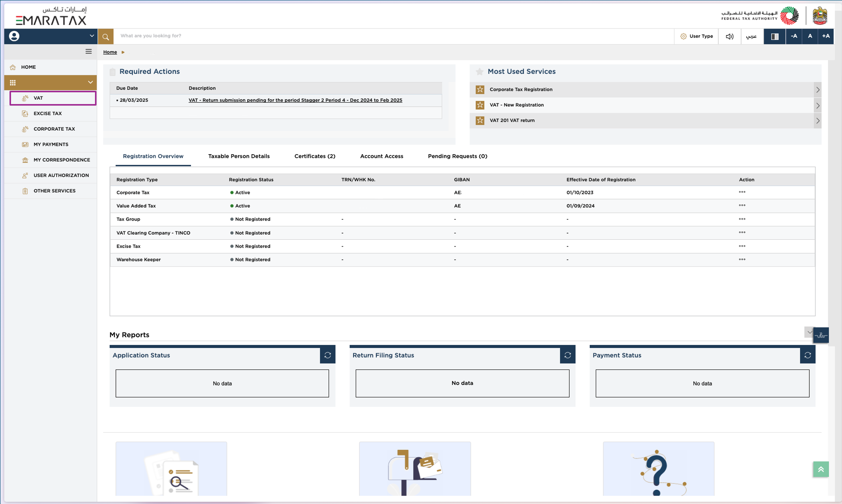Image resolution: width=842 pixels, height=504 pixels.
Task: Open action menu for Corporate Tax row
Action: (742, 192)
